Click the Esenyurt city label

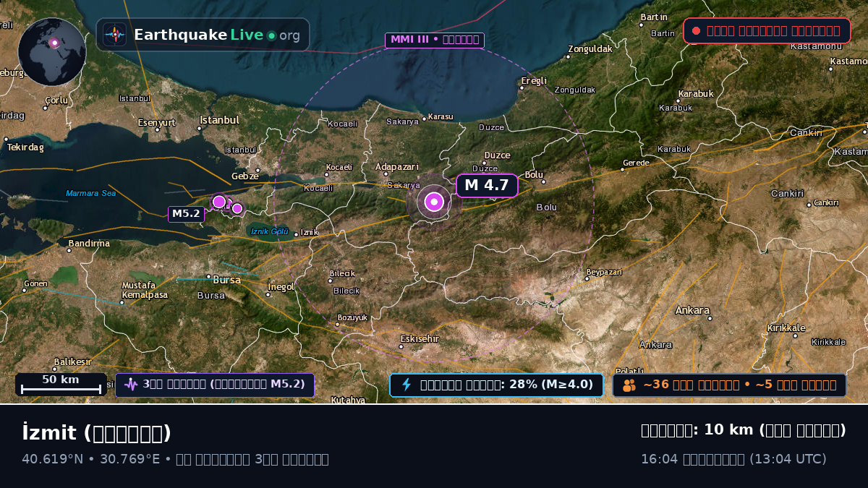coord(157,122)
